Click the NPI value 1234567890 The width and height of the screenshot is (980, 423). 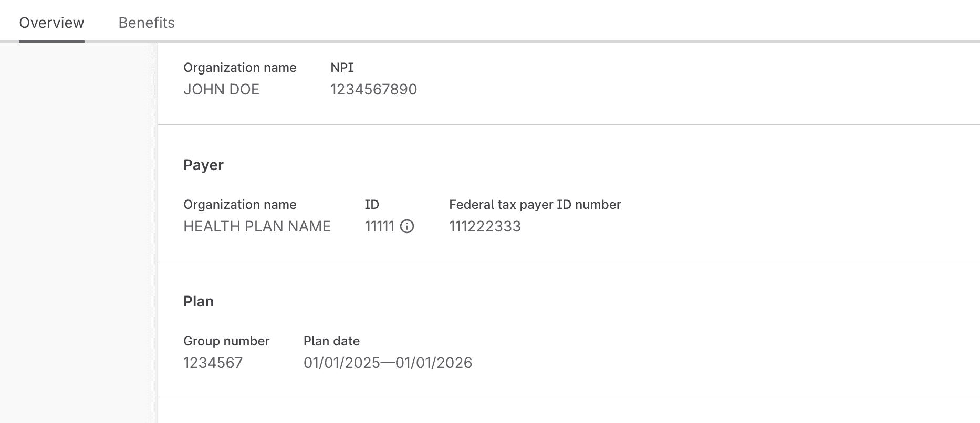tap(373, 89)
